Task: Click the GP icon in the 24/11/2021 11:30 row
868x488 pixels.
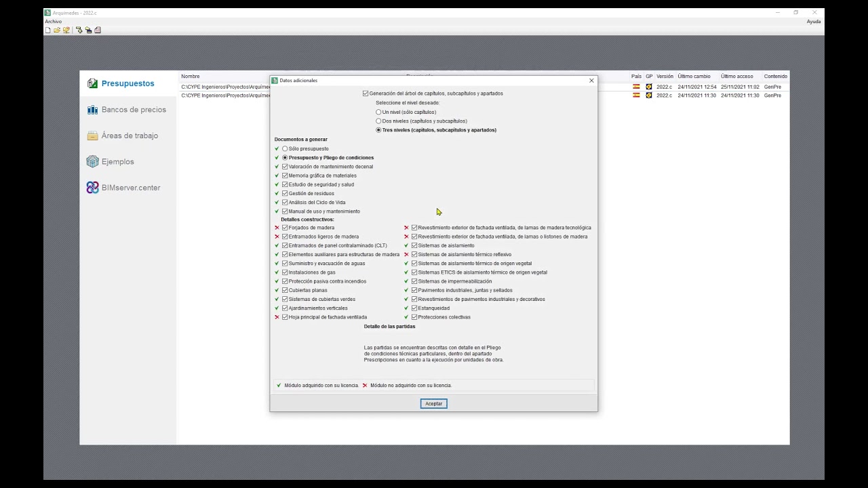Action: (x=649, y=96)
